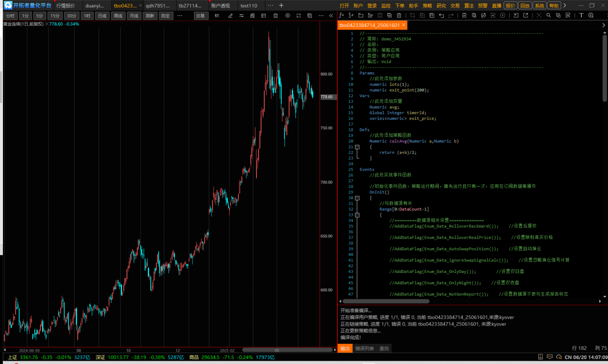Viewport: 608px width, 364px height.
Task: Toggle the 交易 trading button
Action: (200, 16)
